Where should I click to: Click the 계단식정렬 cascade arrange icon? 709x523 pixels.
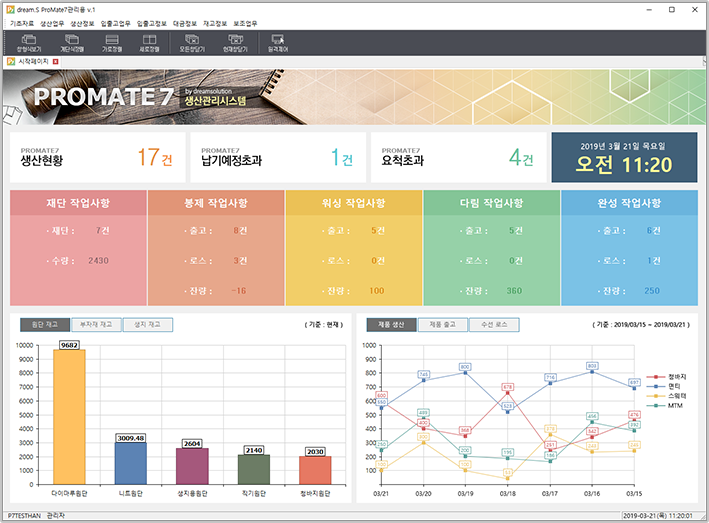coord(72,43)
